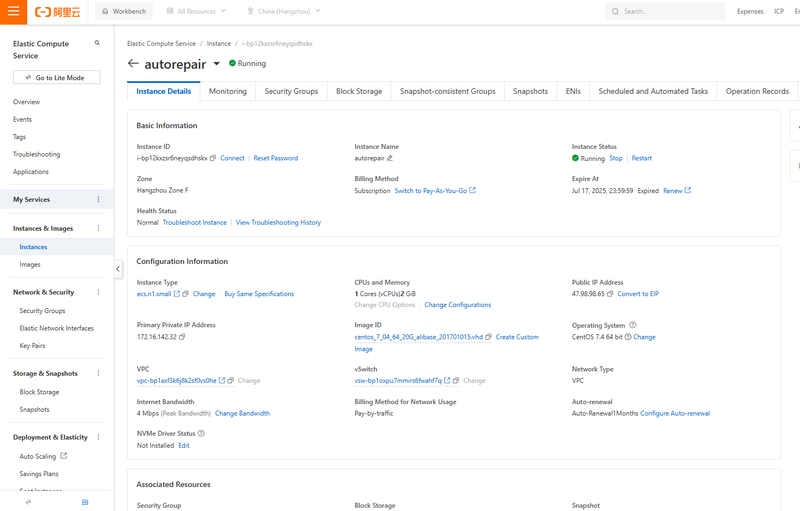Open the Deployment & Elasticity options dots
800x511 pixels.
98,437
